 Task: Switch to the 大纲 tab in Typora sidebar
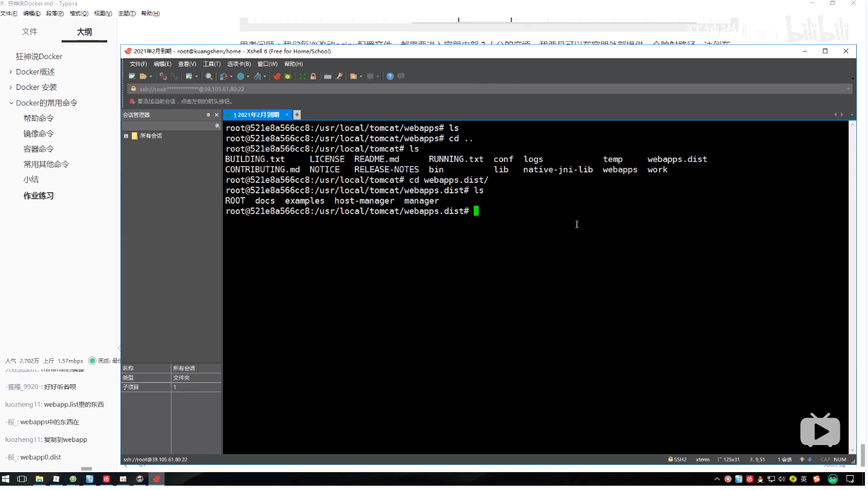point(84,32)
